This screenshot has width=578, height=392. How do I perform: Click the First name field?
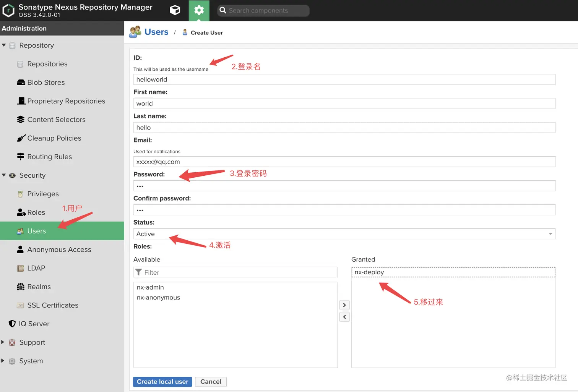click(x=344, y=104)
